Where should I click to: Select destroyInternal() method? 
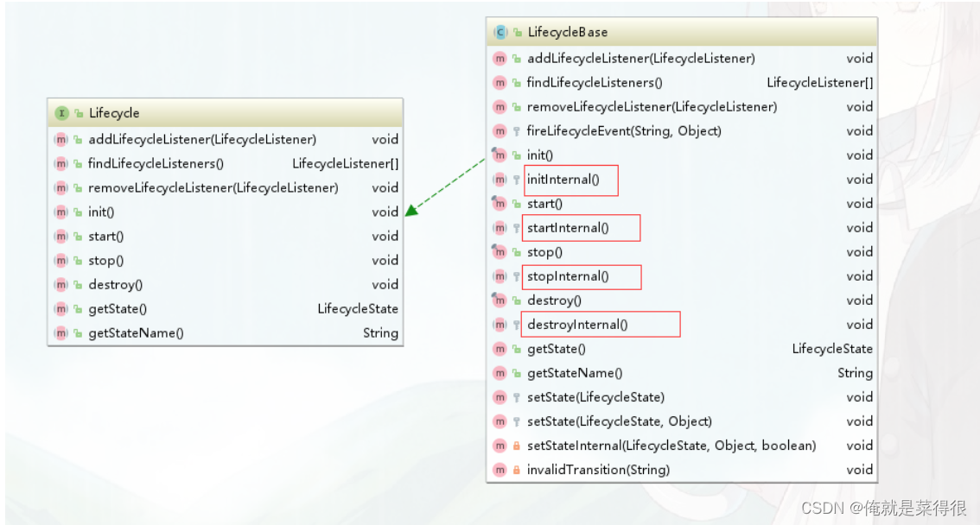click(577, 325)
